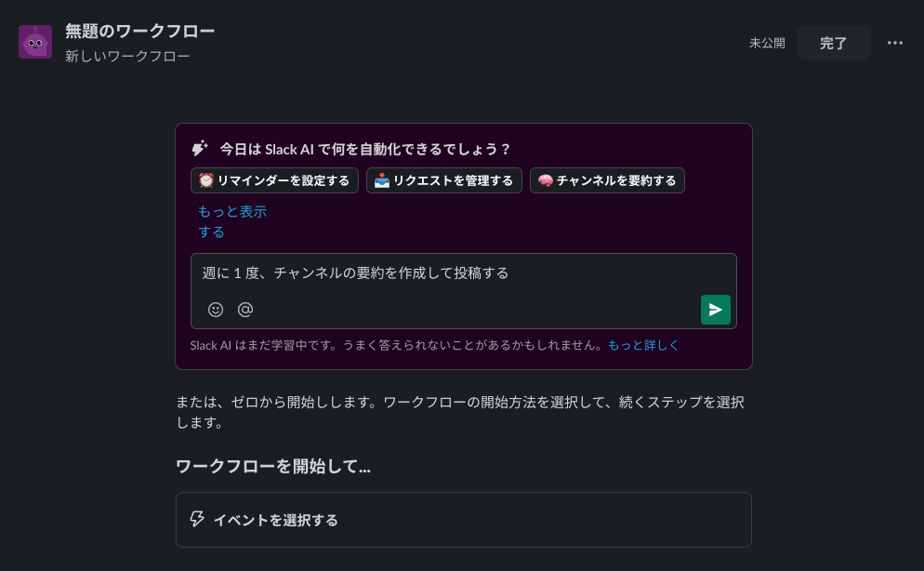Select the リクエストを管理する suggestion
The width and height of the screenshot is (924, 571).
(444, 180)
